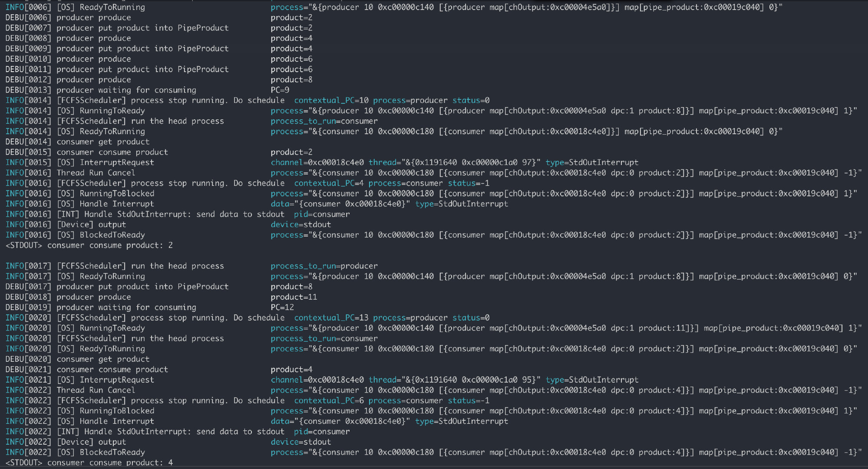Click contextual_PC=13 in the scheduler log

(x=331, y=318)
